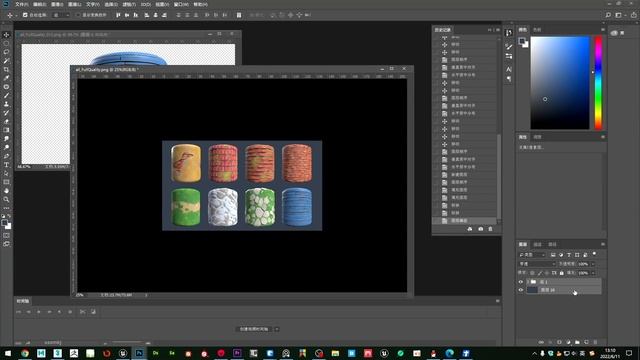Select the Gradient tool
Screen dimensions: 640x360
click(x=6, y=130)
